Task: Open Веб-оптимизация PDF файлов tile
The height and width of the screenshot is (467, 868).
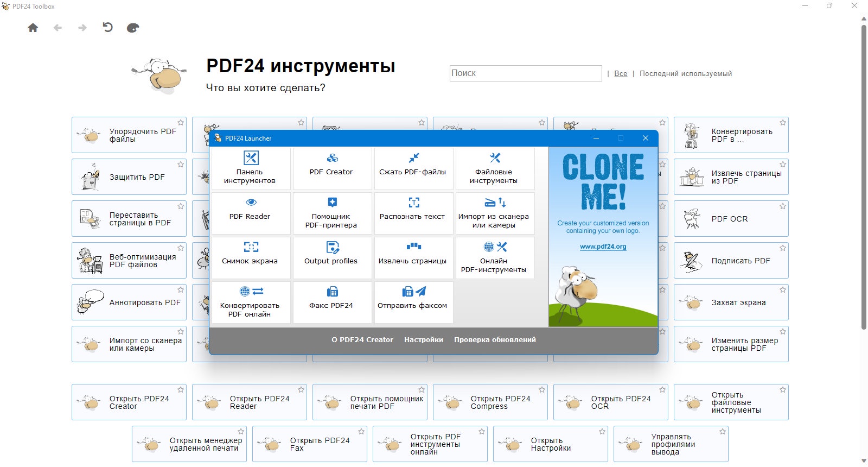Action: point(129,261)
